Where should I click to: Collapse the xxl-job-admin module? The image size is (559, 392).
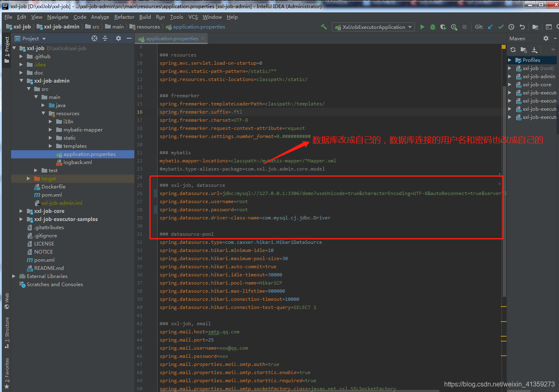[21, 81]
